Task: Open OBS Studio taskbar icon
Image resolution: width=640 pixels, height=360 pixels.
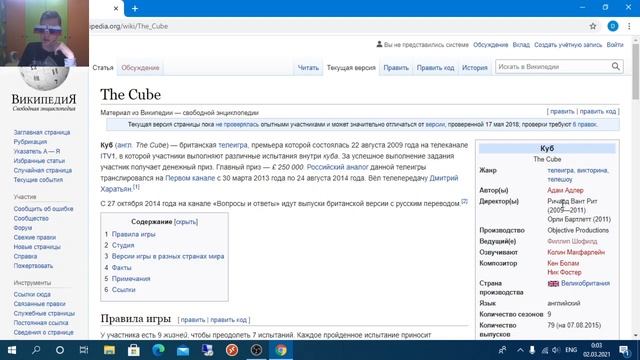Action: click(x=256, y=350)
